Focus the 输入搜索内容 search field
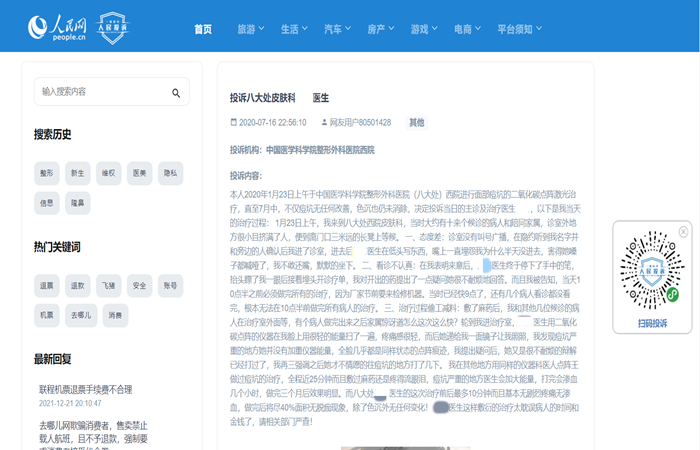Viewport: 700px width, 450px height. (x=100, y=92)
